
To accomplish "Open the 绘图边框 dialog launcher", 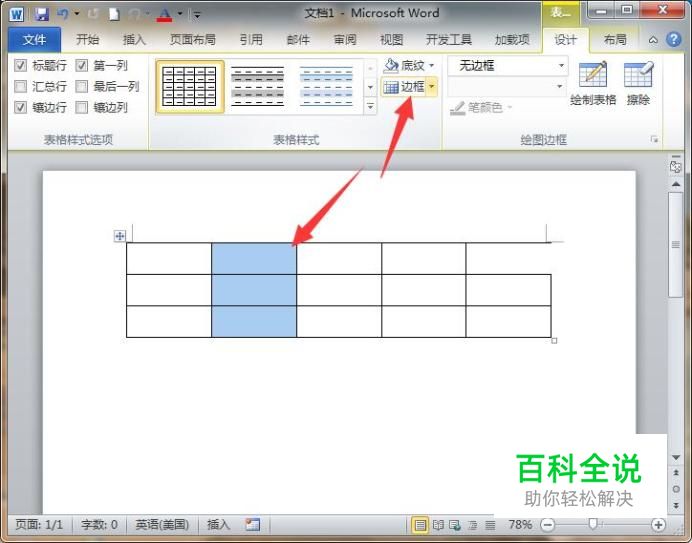I will [654, 140].
